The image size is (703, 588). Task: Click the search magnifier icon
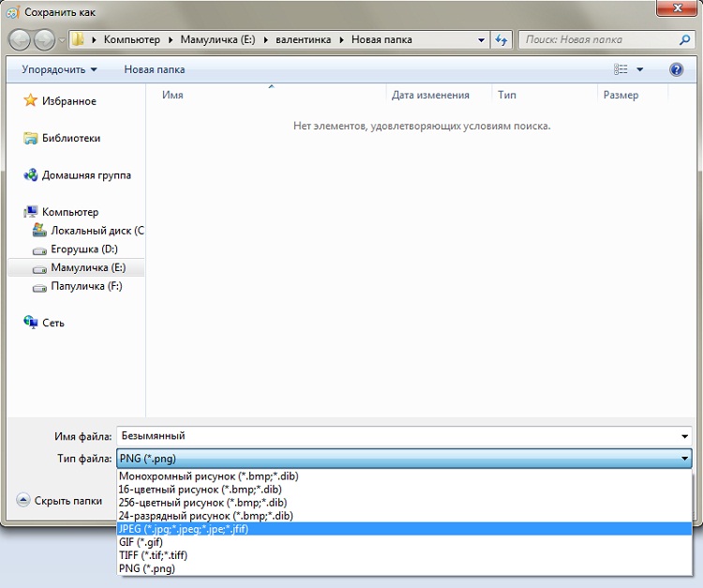coord(684,40)
